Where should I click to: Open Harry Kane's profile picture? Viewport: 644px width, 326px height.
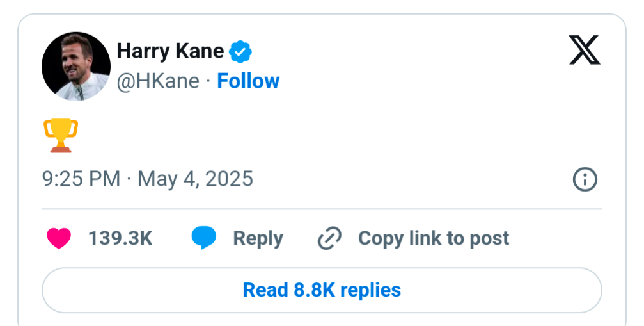tap(76, 66)
